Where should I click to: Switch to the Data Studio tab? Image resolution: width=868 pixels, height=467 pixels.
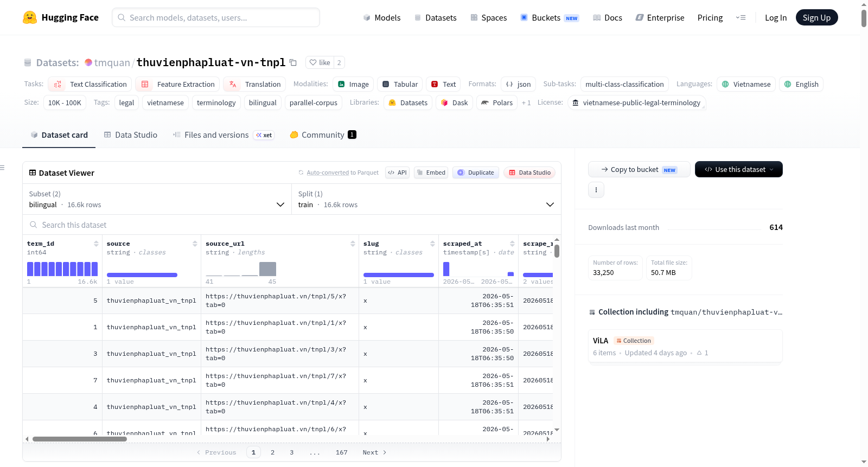[x=131, y=135]
